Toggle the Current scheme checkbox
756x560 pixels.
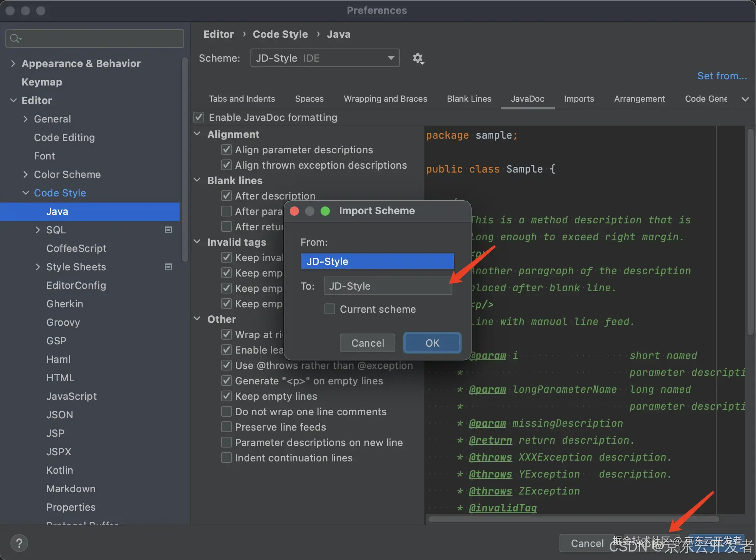pos(330,309)
